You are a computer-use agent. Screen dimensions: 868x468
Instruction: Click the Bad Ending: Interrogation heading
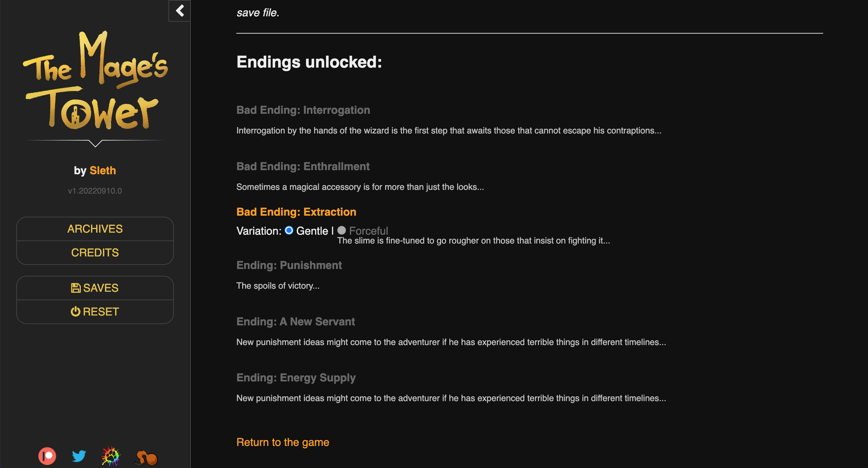303,110
